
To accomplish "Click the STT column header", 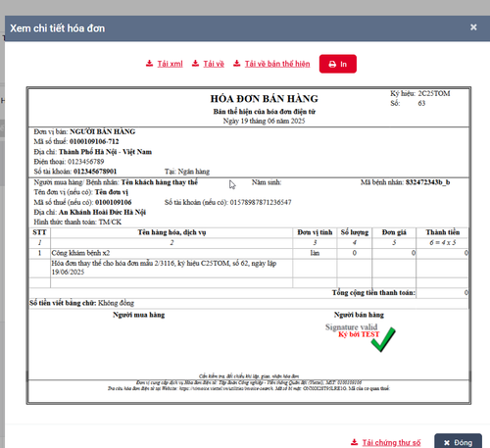I will click(x=39, y=232).
